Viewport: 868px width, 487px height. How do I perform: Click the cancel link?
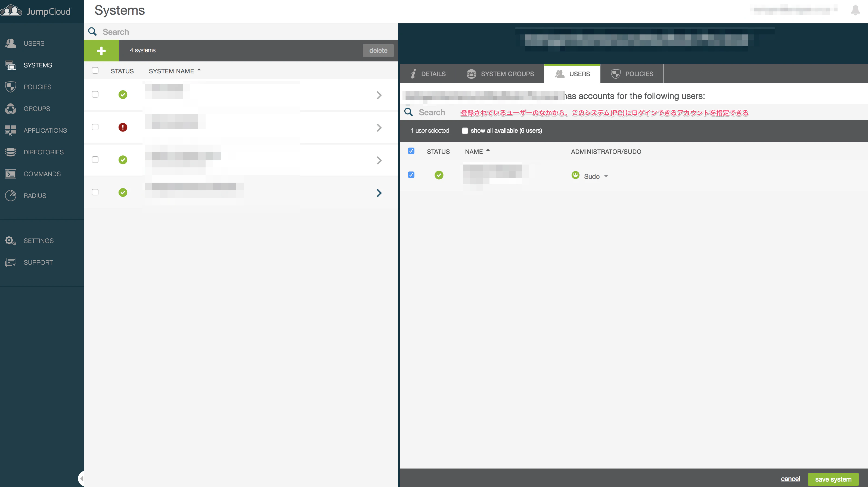pos(790,479)
